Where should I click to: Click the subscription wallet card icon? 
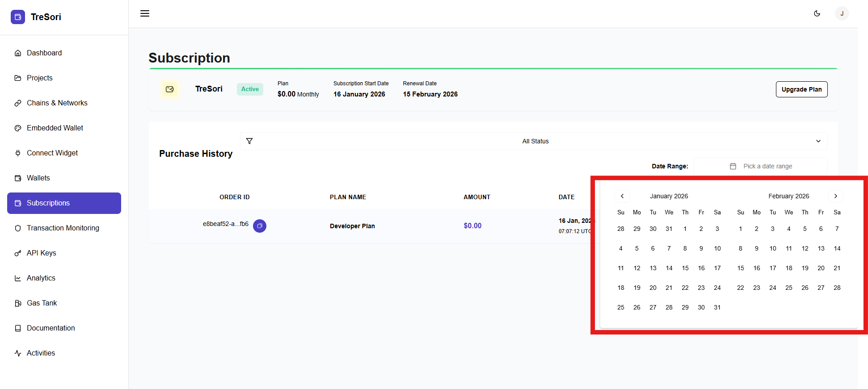(x=170, y=89)
